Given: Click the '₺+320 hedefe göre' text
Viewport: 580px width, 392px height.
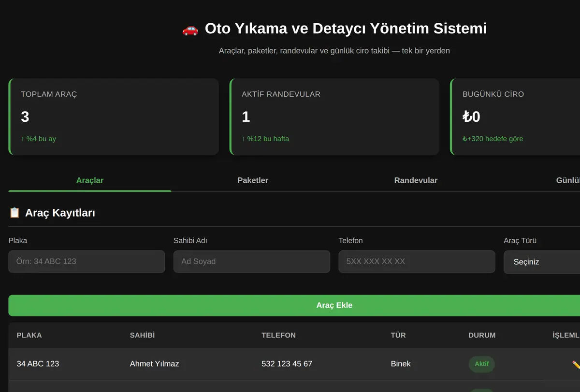Looking at the screenshot, I should pos(493,139).
